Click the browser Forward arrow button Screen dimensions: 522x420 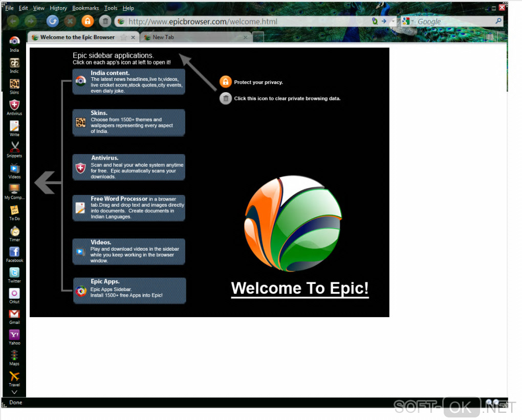point(31,21)
